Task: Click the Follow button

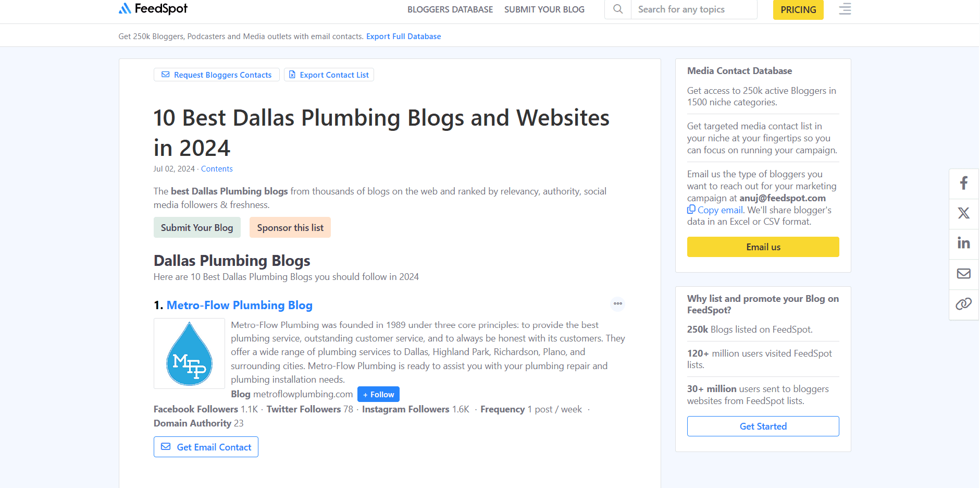Action: click(x=378, y=394)
